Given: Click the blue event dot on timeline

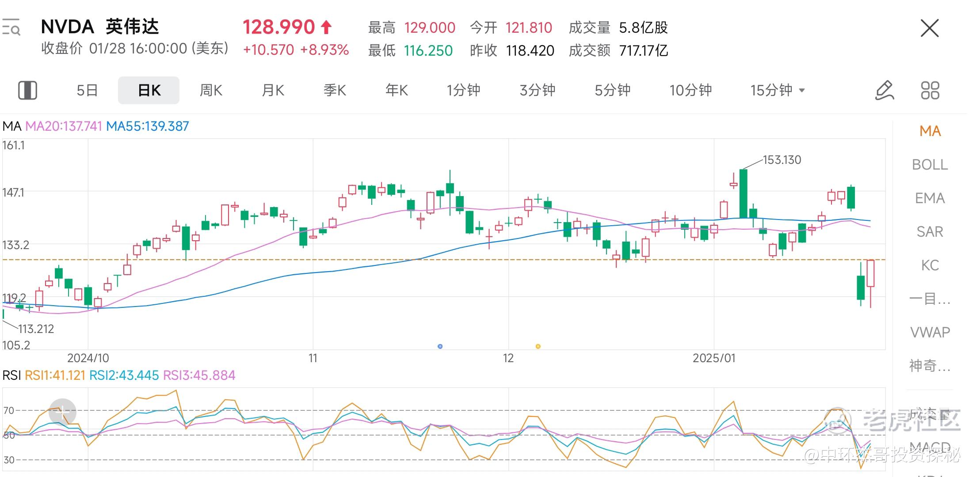Looking at the screenshot, I should [440, 346].
